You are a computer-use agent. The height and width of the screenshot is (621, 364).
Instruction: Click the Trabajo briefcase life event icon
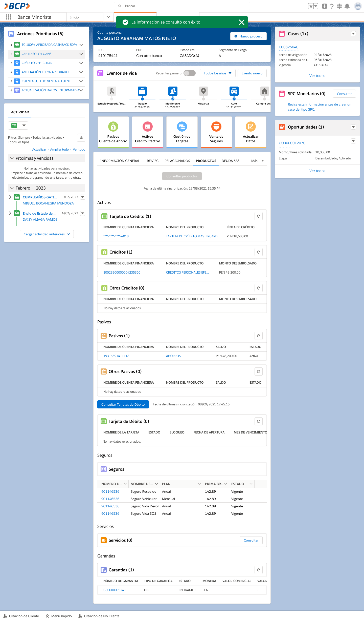click(142, 91)
